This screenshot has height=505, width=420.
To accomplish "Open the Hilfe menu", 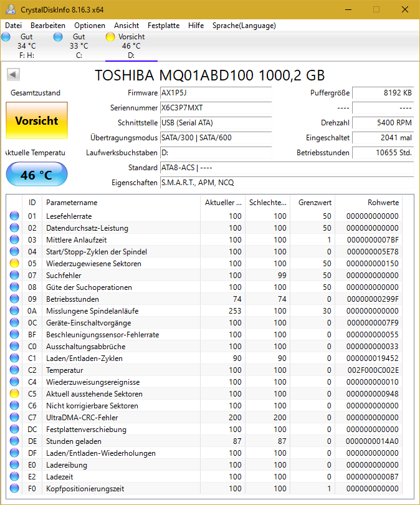I will [196, 26].
